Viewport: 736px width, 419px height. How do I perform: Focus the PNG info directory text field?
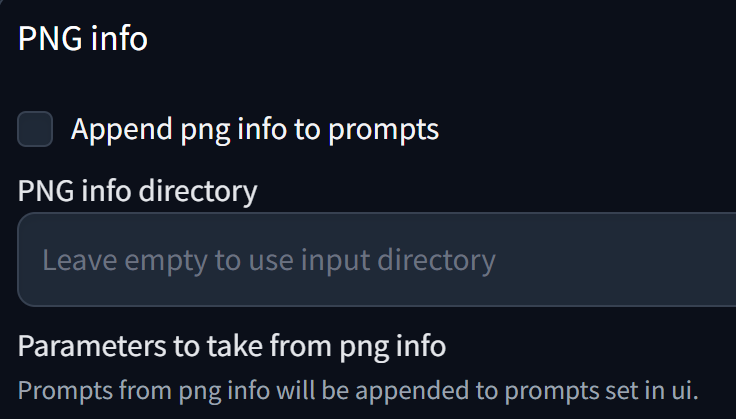click(376, 259)
